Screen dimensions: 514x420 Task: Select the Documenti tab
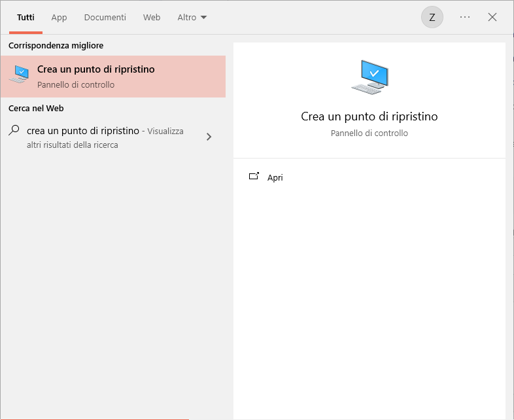[x=105, y=18]
